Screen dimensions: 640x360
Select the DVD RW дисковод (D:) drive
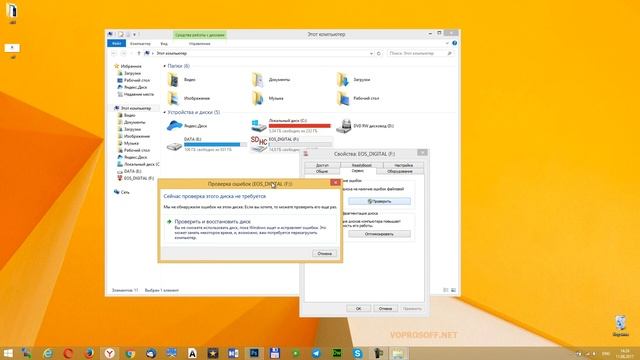click(x=365, y=126)
